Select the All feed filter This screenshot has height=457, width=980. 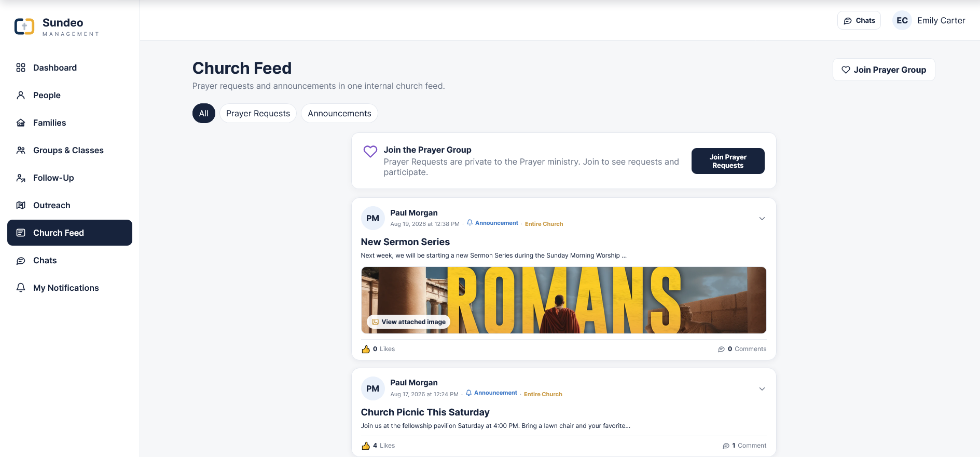click(x=204, y=113)
